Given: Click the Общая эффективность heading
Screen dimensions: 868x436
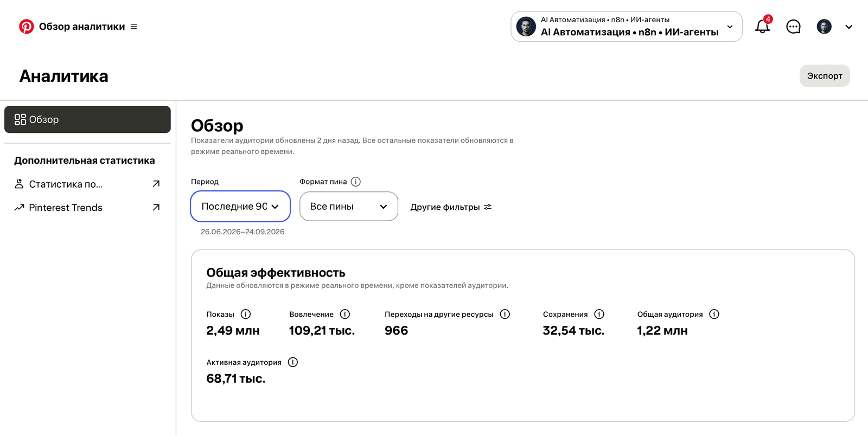Looking at the screenshot, I should 276,273.
